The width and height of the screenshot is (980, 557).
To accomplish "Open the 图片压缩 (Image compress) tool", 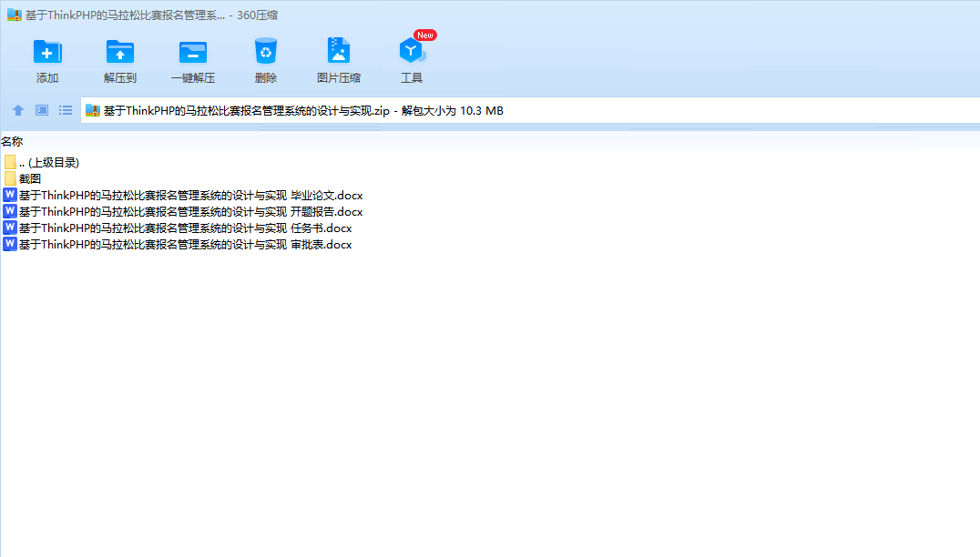I will tap(338, 51).
